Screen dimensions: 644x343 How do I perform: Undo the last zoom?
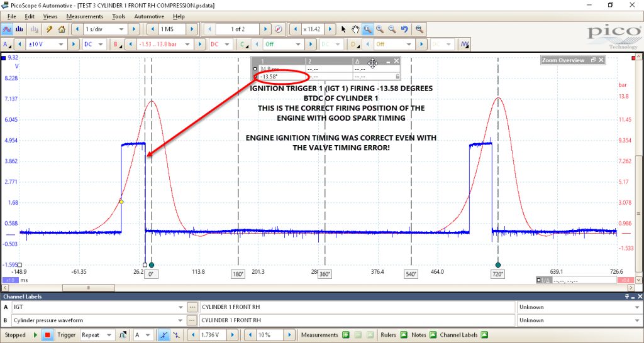404,29
